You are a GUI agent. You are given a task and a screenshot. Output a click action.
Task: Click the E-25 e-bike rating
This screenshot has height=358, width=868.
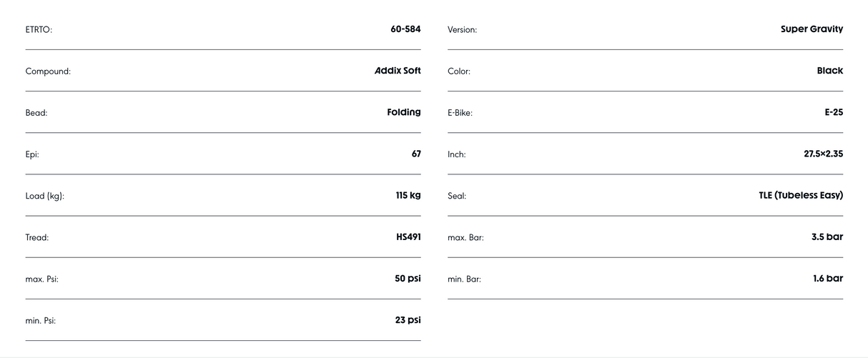[x=834, y=112]
